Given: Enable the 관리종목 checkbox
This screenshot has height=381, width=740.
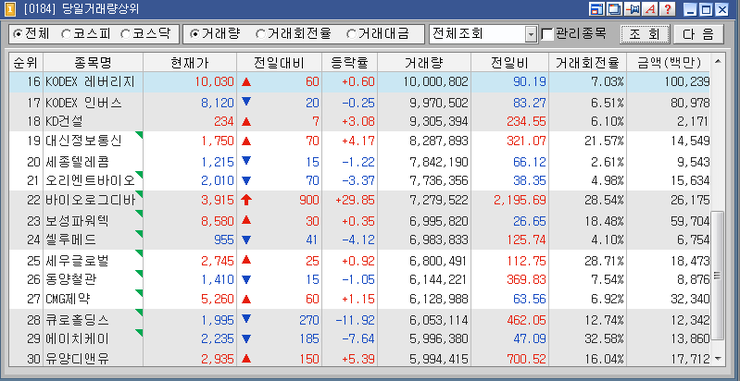Looking at the screenshot, I should tap(547, 34).
